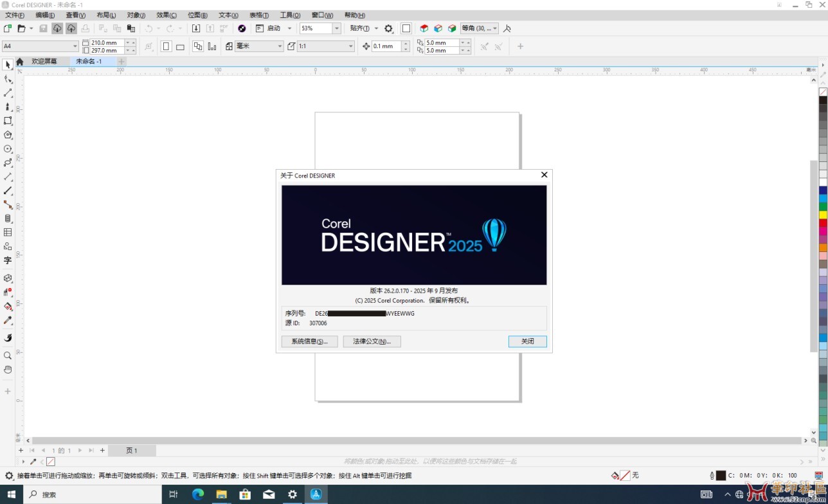
Task: Set page orientation to portrait
Action: tap(166, 46)
